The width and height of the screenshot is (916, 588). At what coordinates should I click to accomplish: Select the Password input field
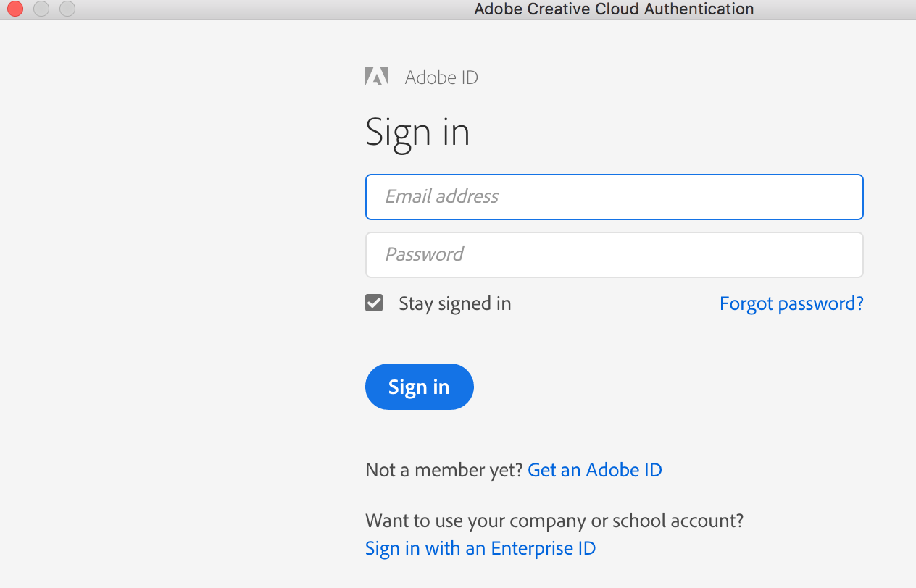614,255
